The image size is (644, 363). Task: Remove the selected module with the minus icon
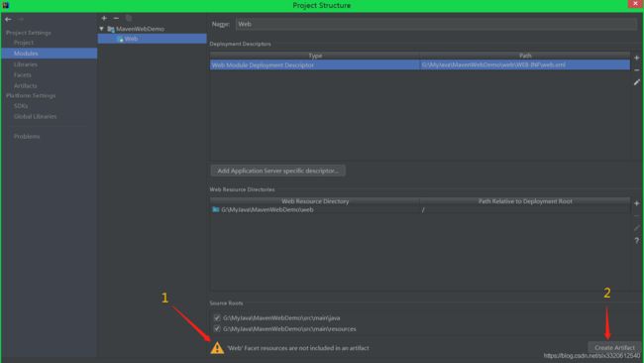click(116, 18)
